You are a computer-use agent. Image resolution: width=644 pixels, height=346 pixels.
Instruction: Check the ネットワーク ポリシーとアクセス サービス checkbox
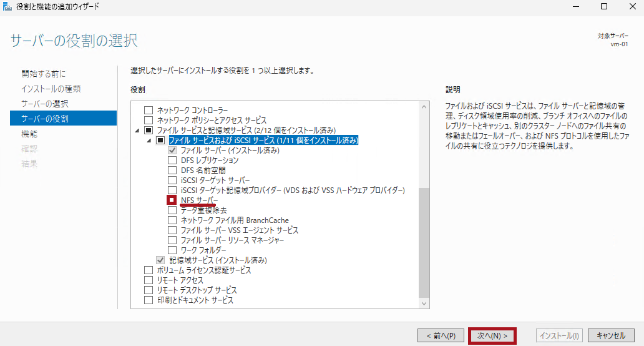pyautogui.click(x=149, y=121)
